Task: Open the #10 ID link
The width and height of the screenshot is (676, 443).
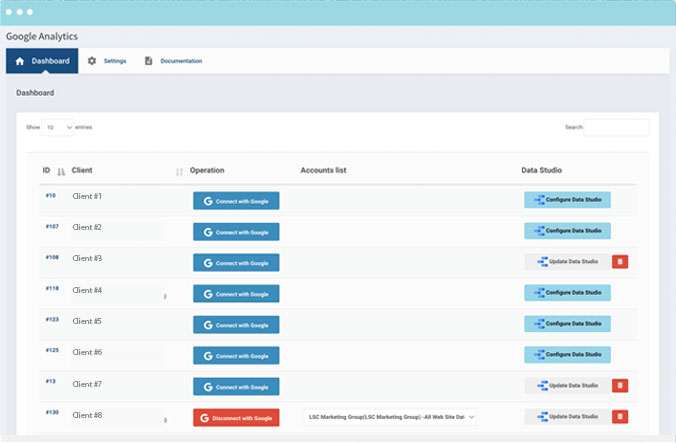Action: [x=51, y=196]
